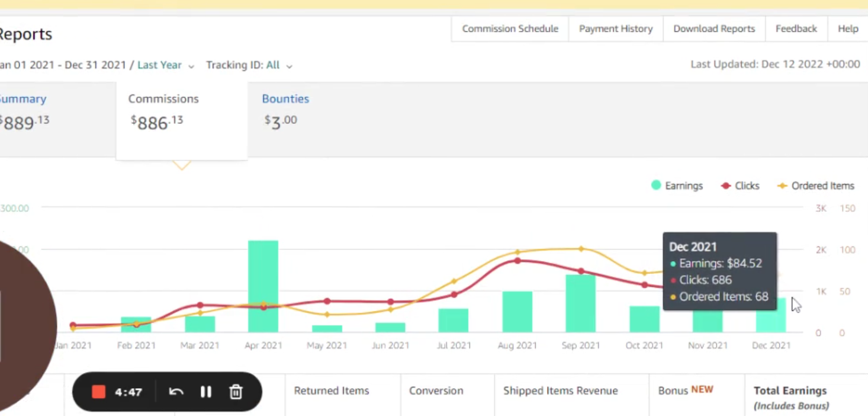Select the Bonus NEW column header
868x416 pixels.
(686, 390)
